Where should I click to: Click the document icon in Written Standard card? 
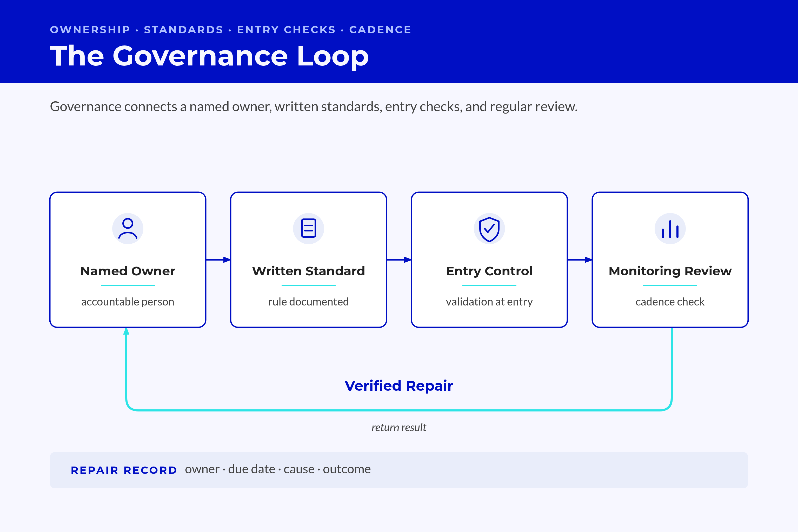[x=308, y=228]
